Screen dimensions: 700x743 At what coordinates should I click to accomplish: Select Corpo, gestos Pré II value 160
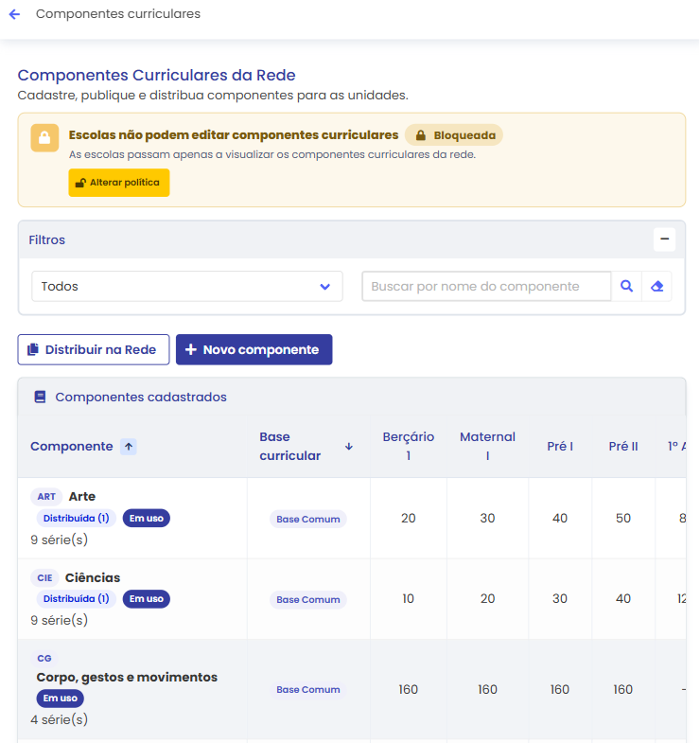623,689
